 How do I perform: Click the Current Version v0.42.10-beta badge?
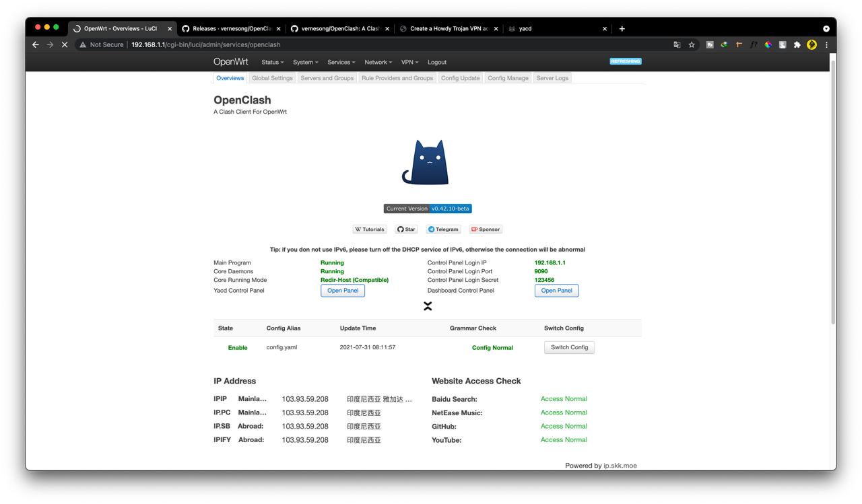pos(428,209)
